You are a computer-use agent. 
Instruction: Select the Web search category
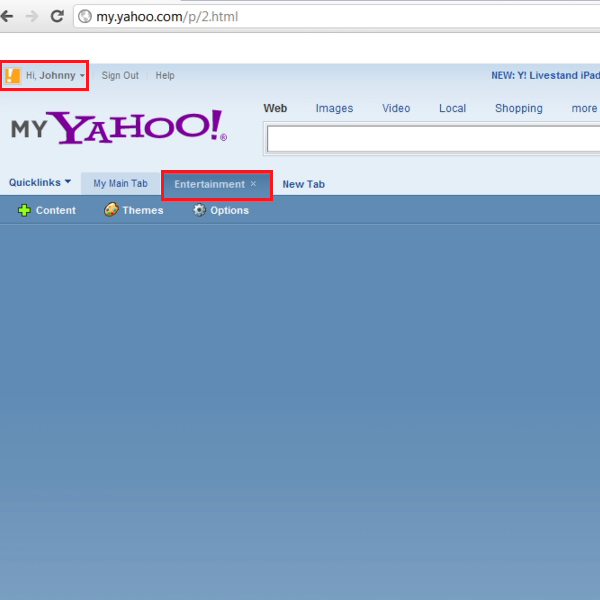click(x=275, y=108)
